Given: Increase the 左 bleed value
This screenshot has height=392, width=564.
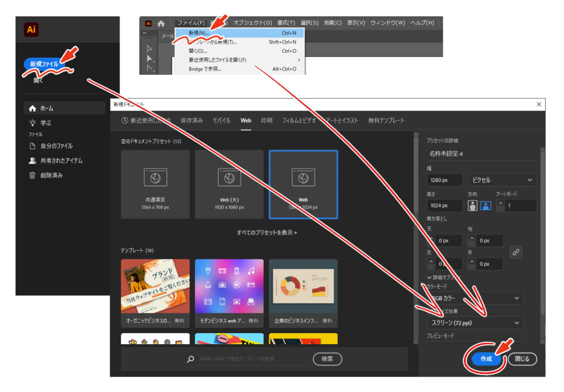Looking at the screenshot, I should coord(431,262).
